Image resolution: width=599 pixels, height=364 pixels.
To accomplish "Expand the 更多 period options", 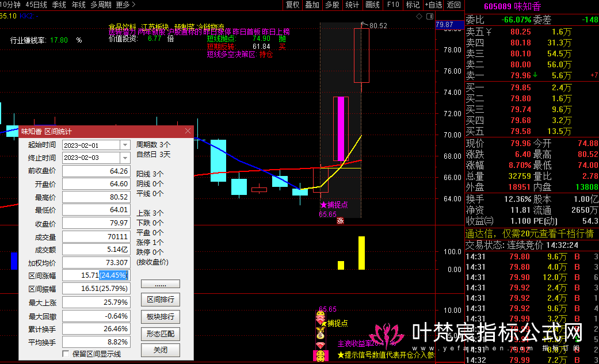I will 125,5.
